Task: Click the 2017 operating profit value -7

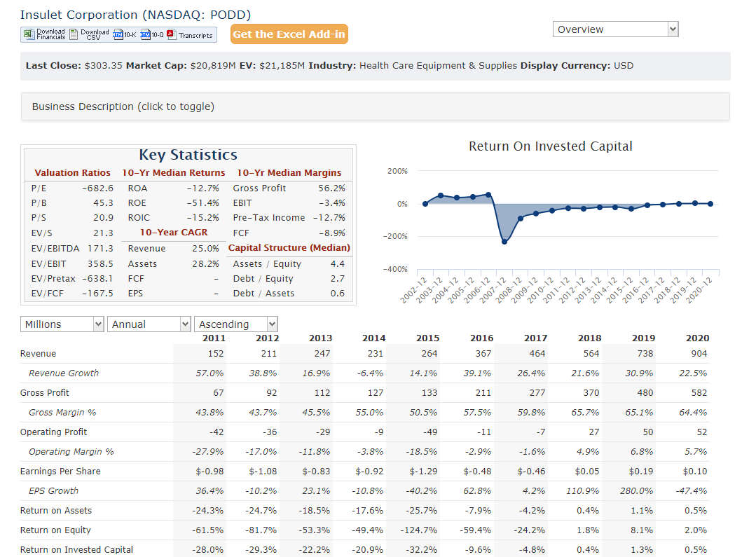Action: click(x=541, y=432)
